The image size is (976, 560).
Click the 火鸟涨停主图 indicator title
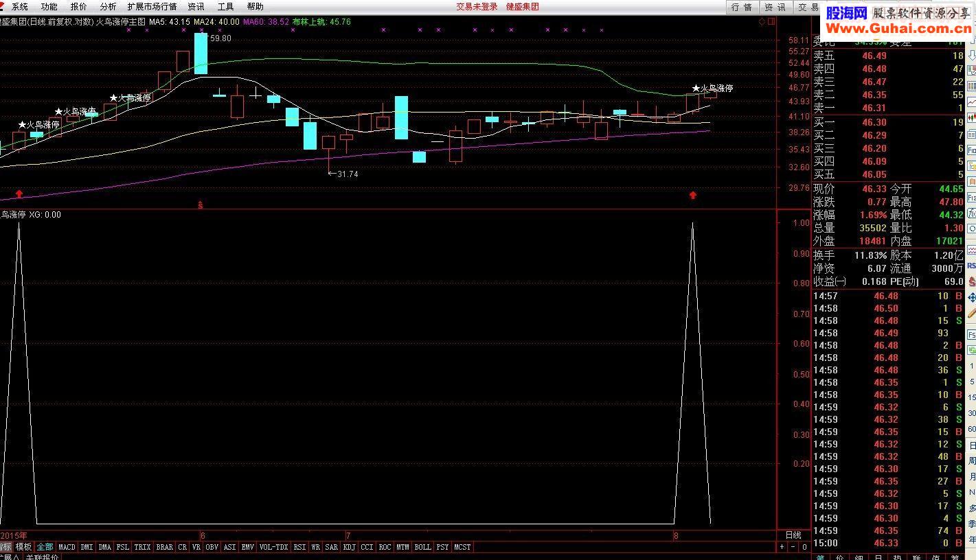click(120, 22)
